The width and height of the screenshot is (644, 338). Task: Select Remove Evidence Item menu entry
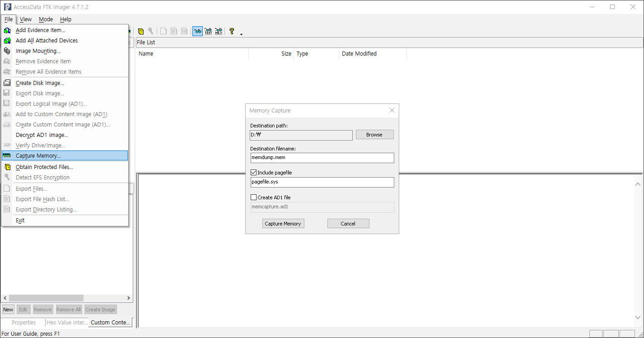65,61
